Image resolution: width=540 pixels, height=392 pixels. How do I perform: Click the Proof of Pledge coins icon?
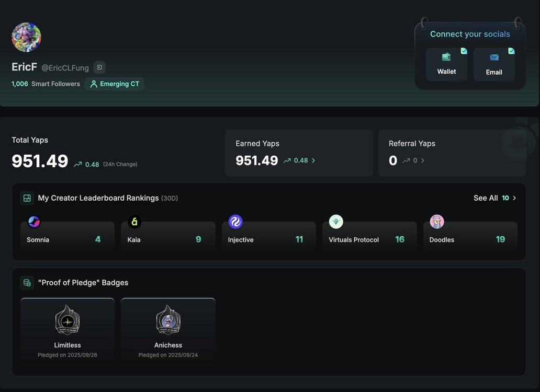click(x=27, y=283)
